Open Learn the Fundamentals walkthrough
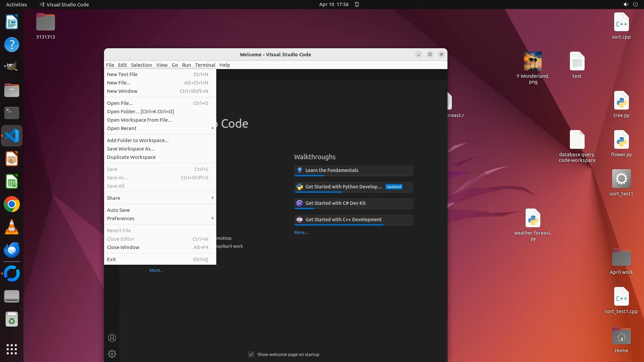Screen dimensions: 644x362 331,170
